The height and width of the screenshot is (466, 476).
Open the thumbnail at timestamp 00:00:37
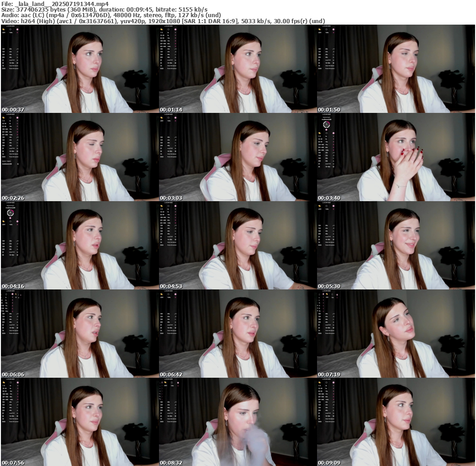(79, 69)
